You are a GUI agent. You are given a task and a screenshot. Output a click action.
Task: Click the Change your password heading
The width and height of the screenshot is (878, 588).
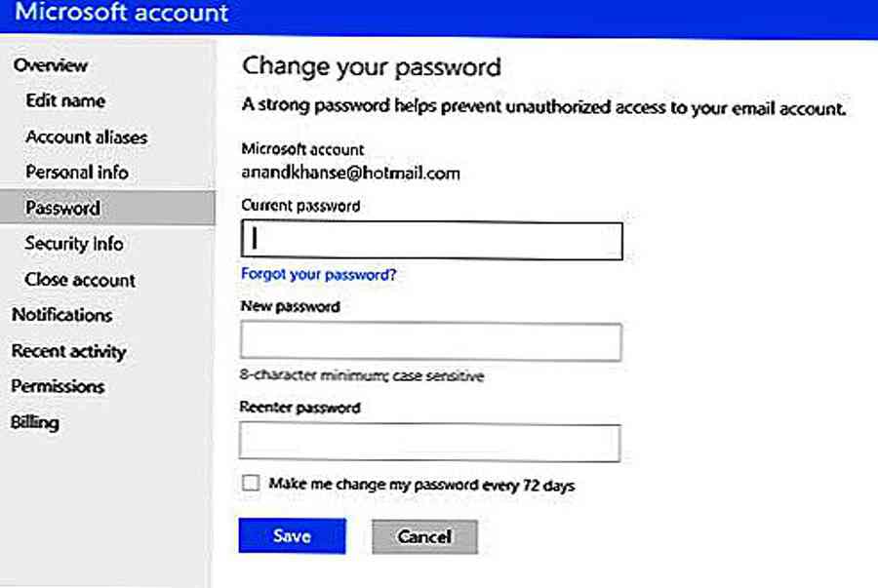371,66
